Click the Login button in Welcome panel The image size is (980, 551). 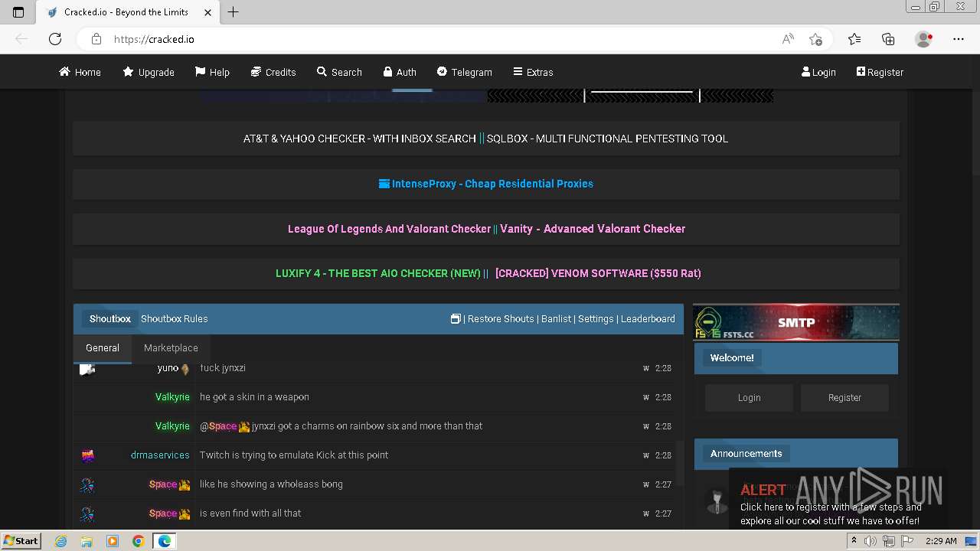[749, 398]
